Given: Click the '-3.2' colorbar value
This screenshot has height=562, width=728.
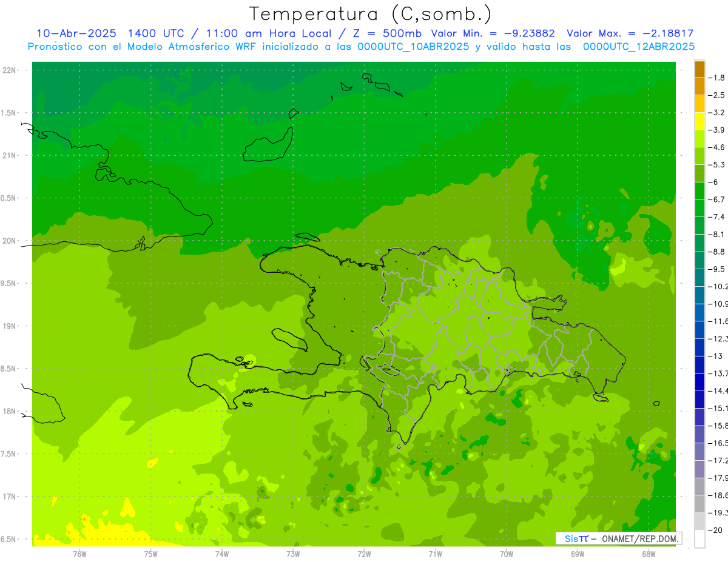Looking at the screenshot, I should click(x=717, y=113).
